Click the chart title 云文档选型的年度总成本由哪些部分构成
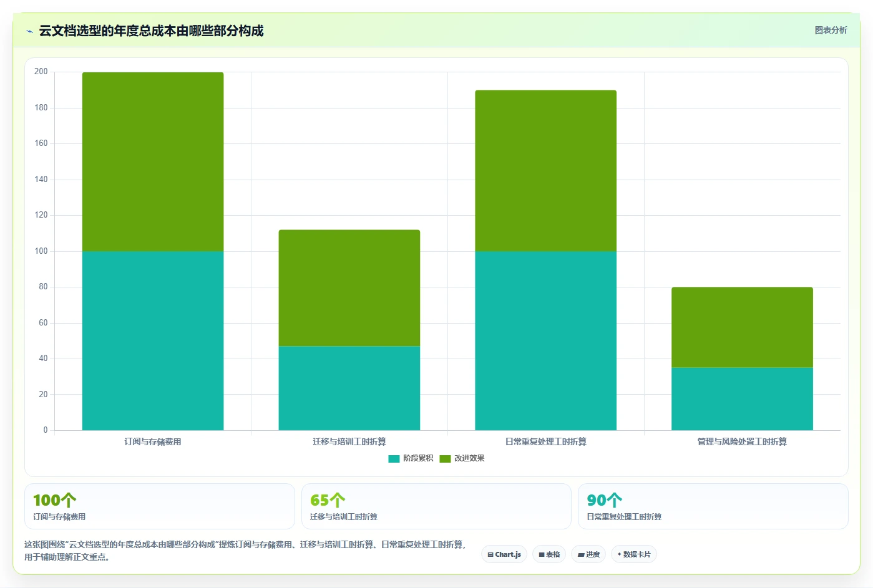Image resolution: width=873 pixels, height=588 pixels. pos(152,31)
